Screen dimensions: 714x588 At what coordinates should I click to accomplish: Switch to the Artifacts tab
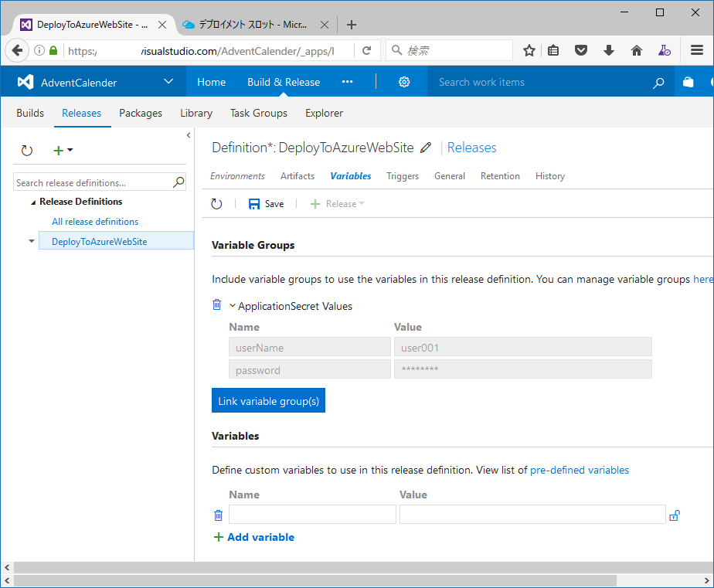pos(297,176)
